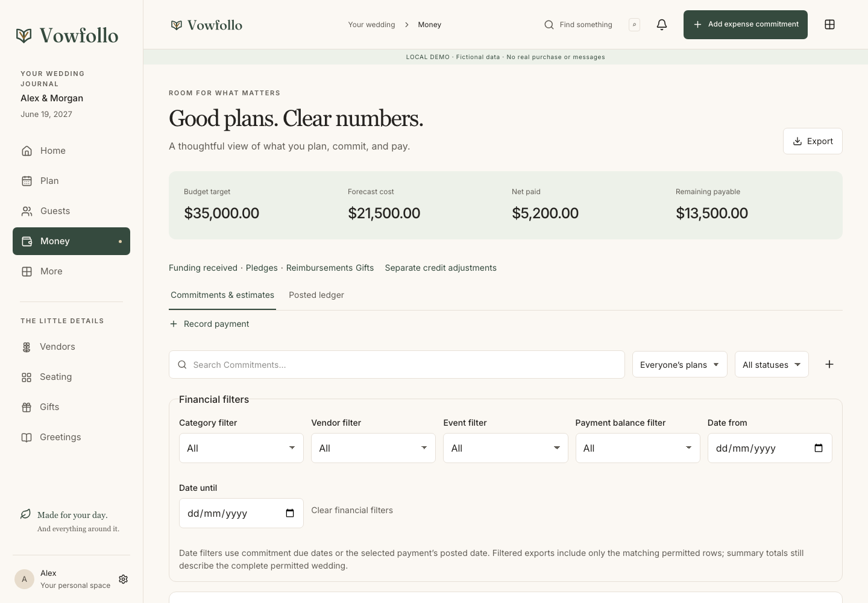The height and width of the screenshot is (603, 868).
Task: Click the Date until date field
Action: [241, 513]
